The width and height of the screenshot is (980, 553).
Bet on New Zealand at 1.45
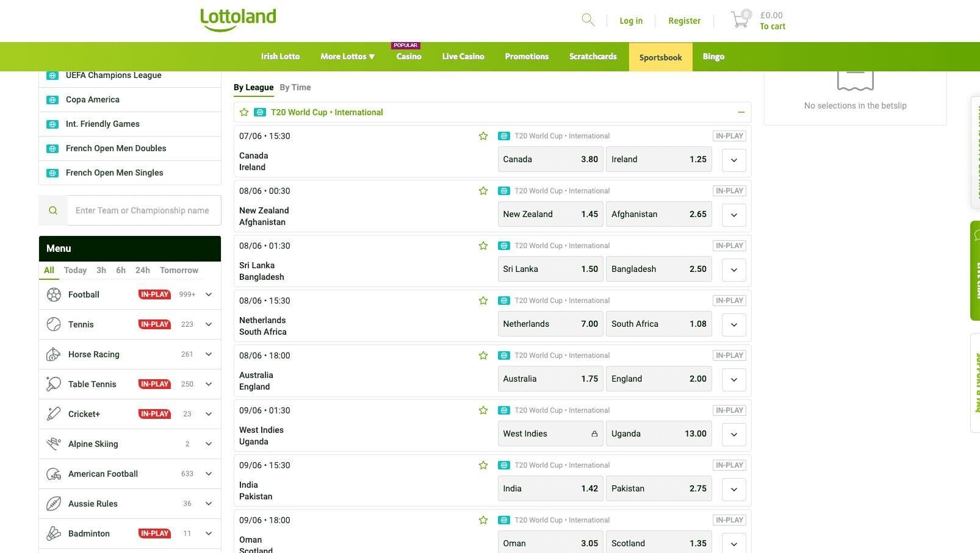[x=550, y=215]
